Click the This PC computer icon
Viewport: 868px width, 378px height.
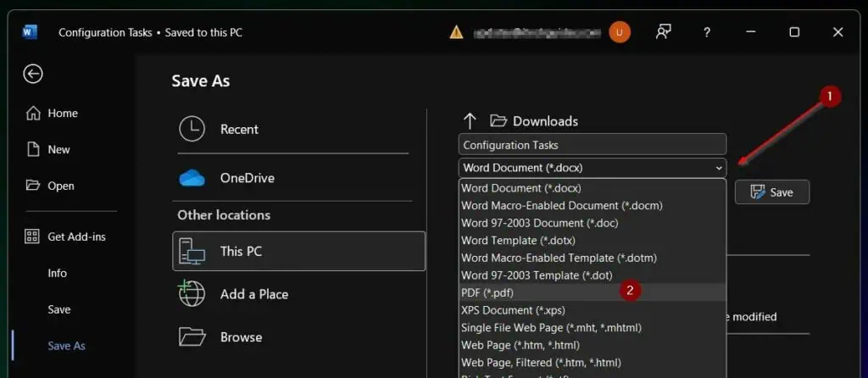click(192, 251)
